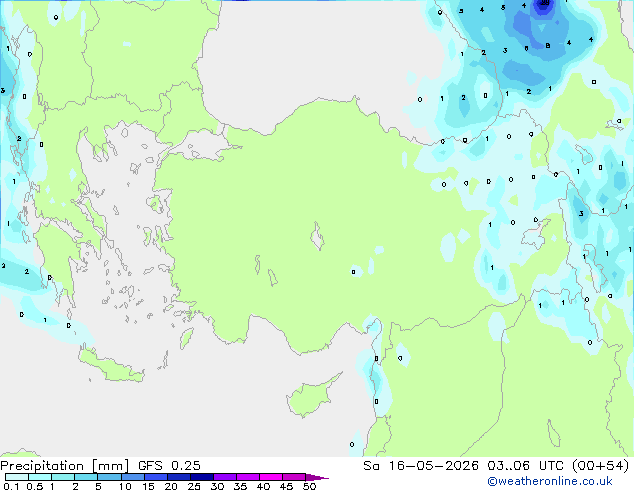
Task: Select the 5–10 mm legend color swatch
Action: tap(109, 477)
